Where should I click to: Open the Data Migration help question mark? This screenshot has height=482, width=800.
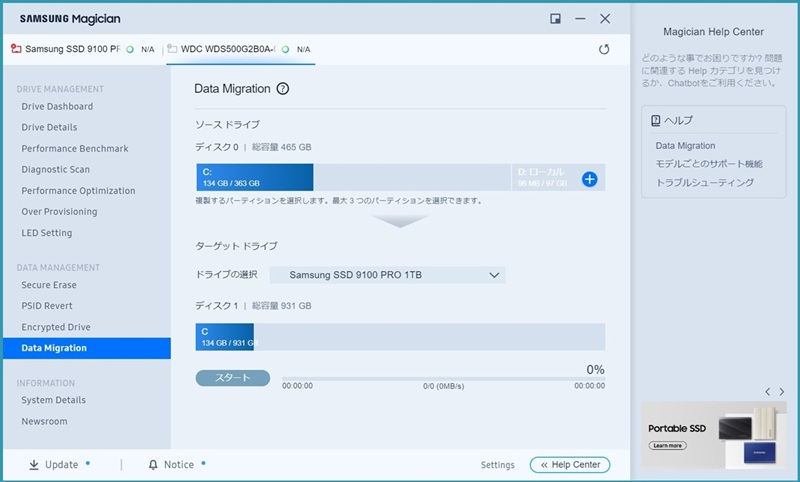coord(283,89)
